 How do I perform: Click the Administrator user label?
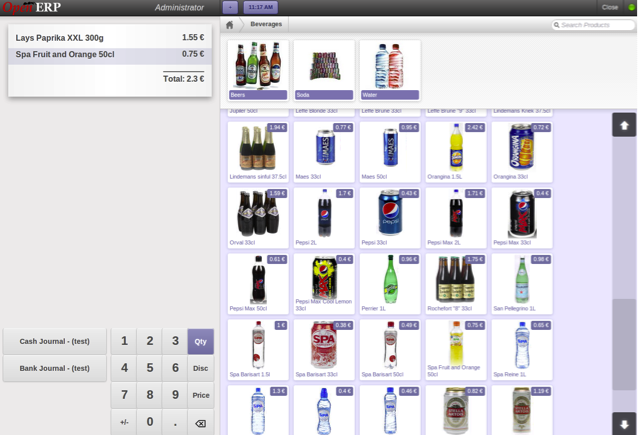(179, 8)
